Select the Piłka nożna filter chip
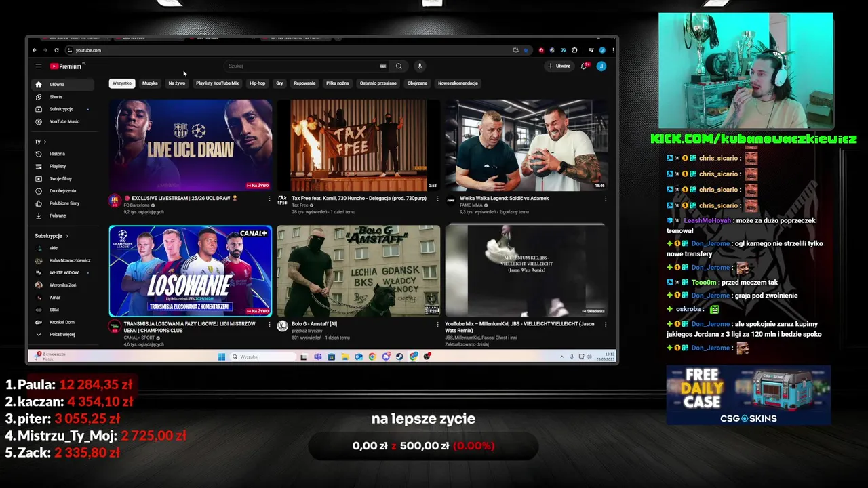This screenshot has width=868, height=488. click(337, 83)
